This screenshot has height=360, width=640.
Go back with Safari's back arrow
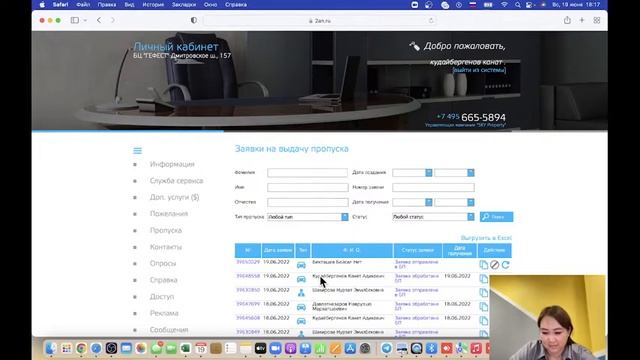99,20
